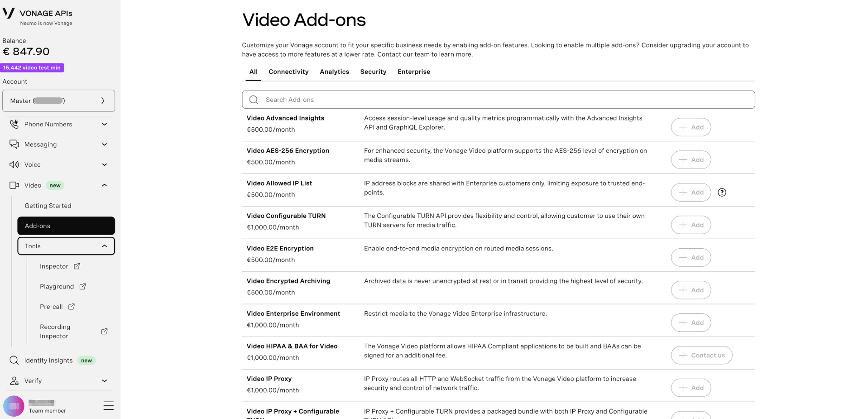The height and width of the screenshot is (419, 868).
Task: Click the Pre-call external-link icon
Action: (x=71, y=306)
